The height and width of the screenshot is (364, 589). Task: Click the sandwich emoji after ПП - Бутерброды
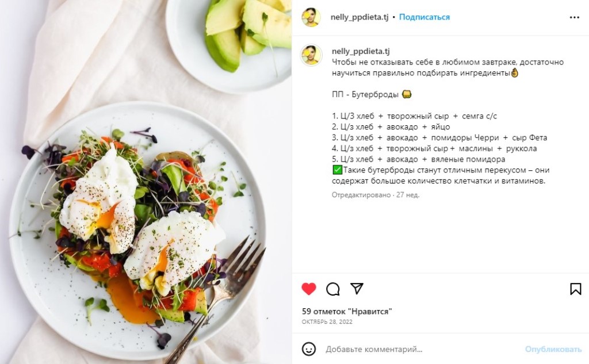click(x=407, y=94)
